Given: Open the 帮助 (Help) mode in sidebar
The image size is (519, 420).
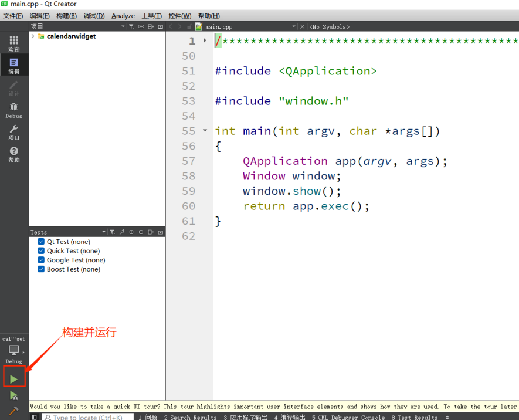Looking at the screenshot, I should click(14, 154).
